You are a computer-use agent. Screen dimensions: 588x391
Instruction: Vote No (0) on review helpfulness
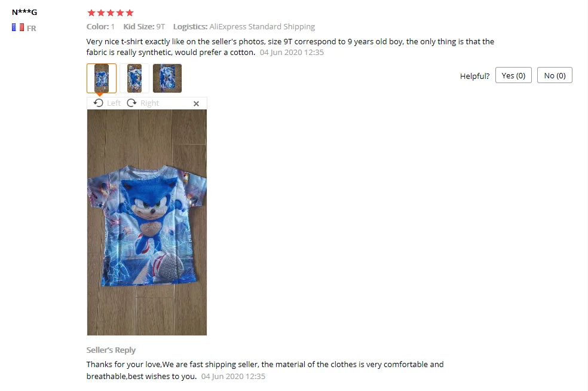pyautogui.click(x=555, y=75)
